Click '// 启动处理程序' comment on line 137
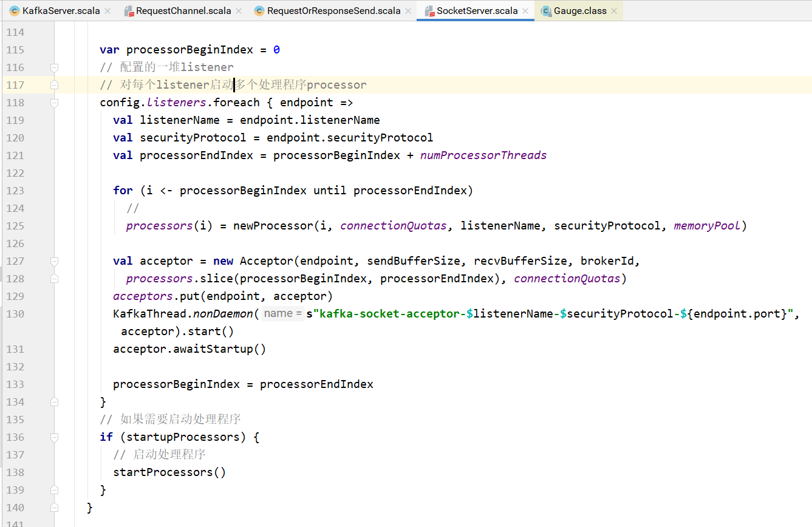The height and width of the screenshot is (527, 812). coord(160,455)
